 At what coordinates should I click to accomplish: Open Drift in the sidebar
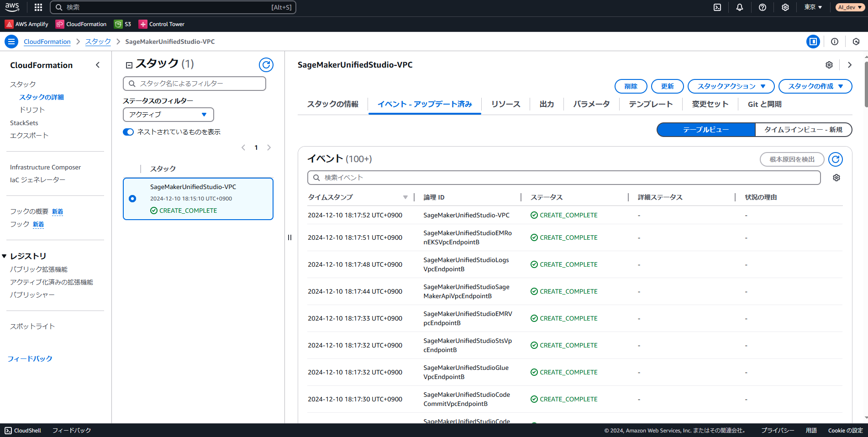coord(32,110)
